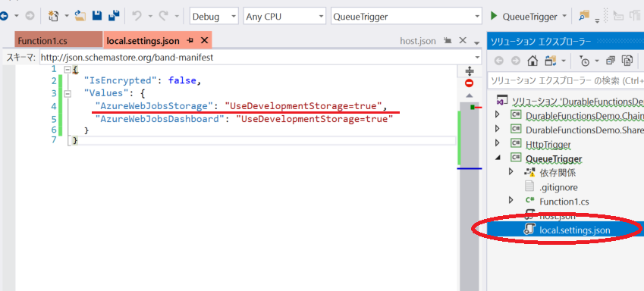The image size is (644, 291).
Task: Click the Pending Changes Filter clock icon
Action: click(x=584, y=61)
